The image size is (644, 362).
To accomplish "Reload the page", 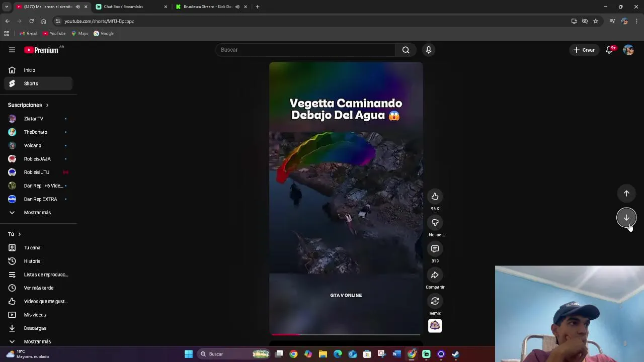I will pyautogui.click(x=31, y=21).
